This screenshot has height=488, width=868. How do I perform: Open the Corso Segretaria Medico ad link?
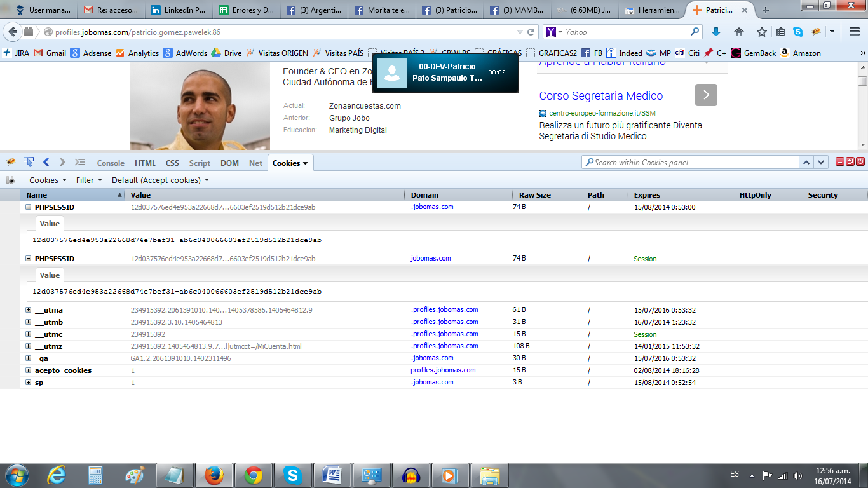pyautogui.click(x=600, y=96)
